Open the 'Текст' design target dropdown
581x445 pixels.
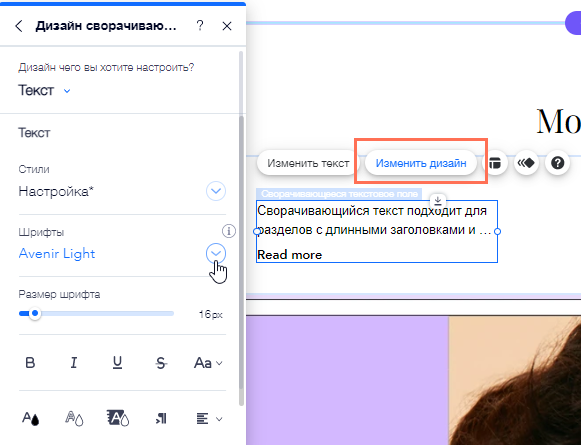click(x=44, y=90)
